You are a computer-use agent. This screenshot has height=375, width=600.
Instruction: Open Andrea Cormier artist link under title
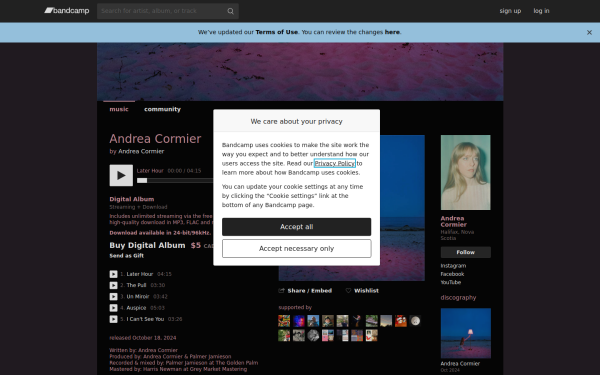[x=141, y=151]
